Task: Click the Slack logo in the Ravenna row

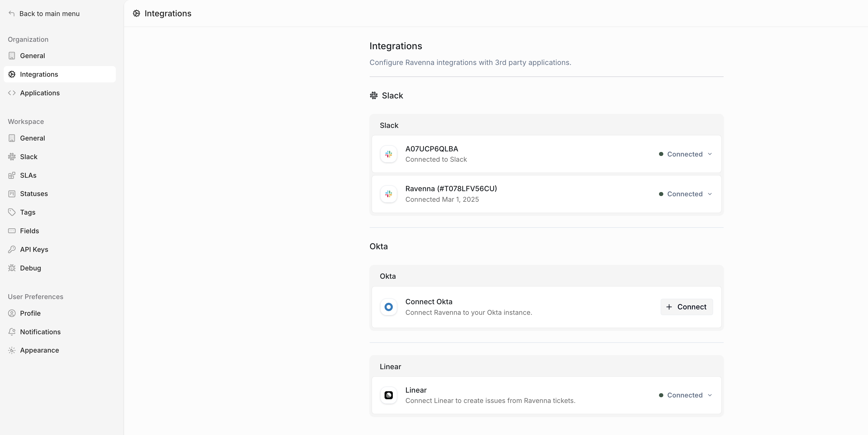Action: [389, 194]
